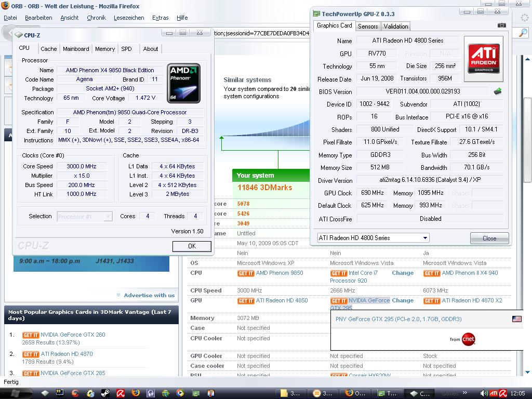Click the Firefox address bar URL
The width and height of the screenshot is (532, 399).
pyautogui.click(x=261, y=33)
